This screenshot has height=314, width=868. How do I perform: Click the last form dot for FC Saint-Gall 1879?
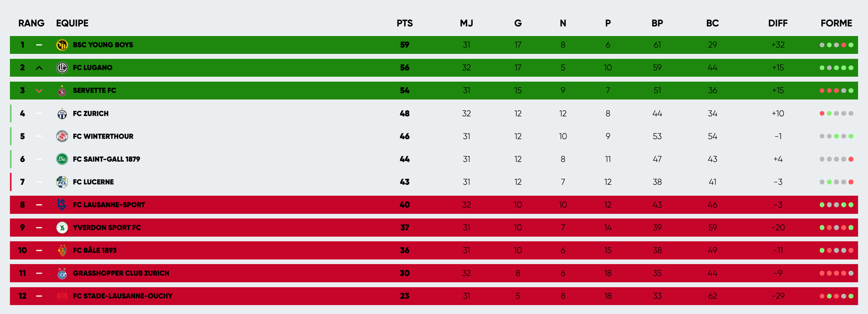pyautogui.click(x=851, y=159)
